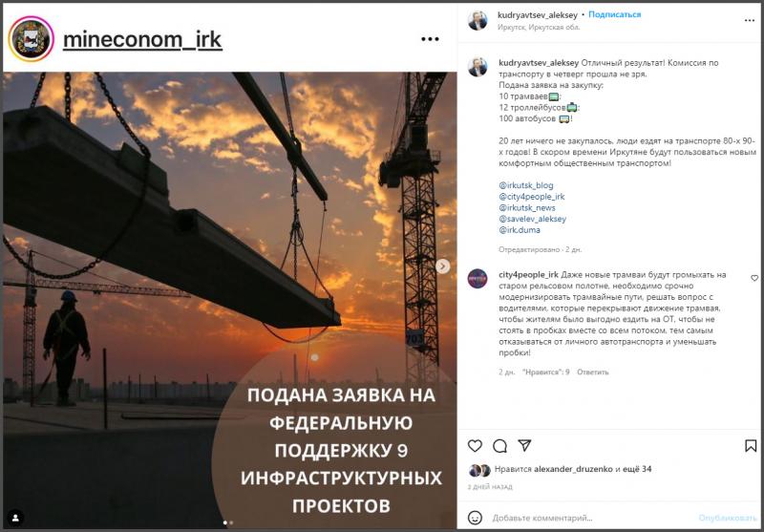The image size is (764, 532).
Task: Select second carousel indicator dot
Action: pyautogui.click(x=231, y=522)
